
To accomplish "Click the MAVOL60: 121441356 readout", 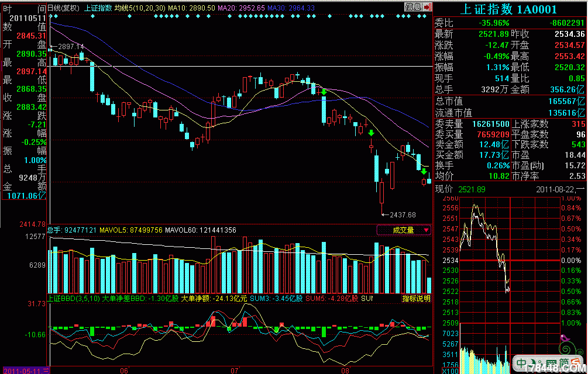I will (x=201, y=230).
